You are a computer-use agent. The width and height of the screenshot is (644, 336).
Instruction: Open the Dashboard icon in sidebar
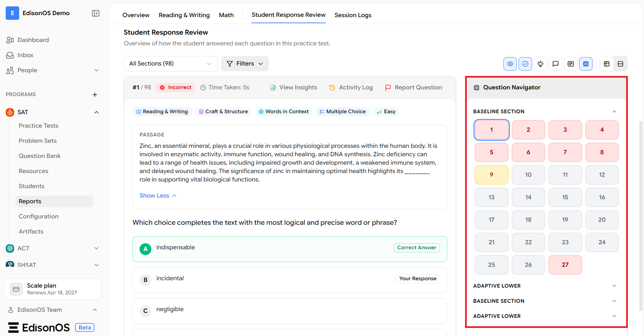[10, 40]
